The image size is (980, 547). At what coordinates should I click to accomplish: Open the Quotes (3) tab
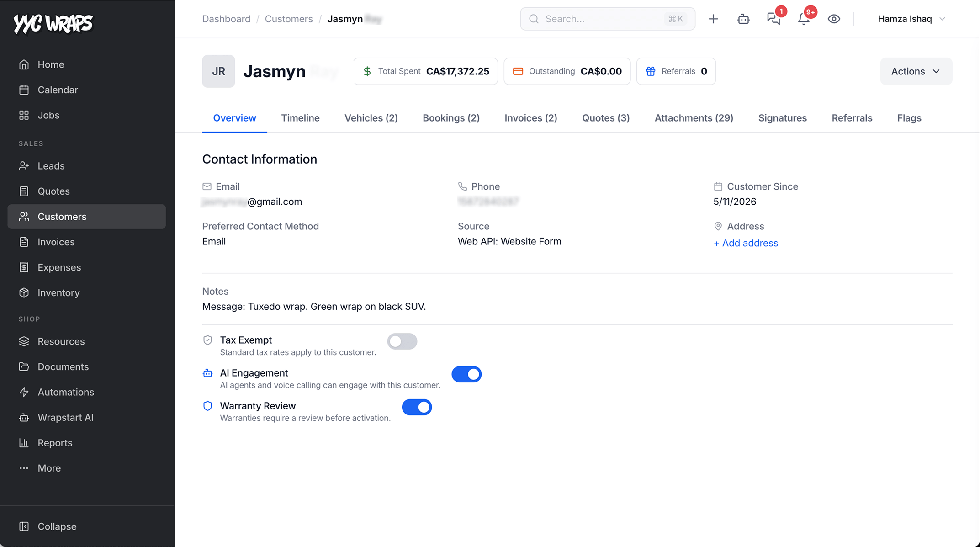606,118
